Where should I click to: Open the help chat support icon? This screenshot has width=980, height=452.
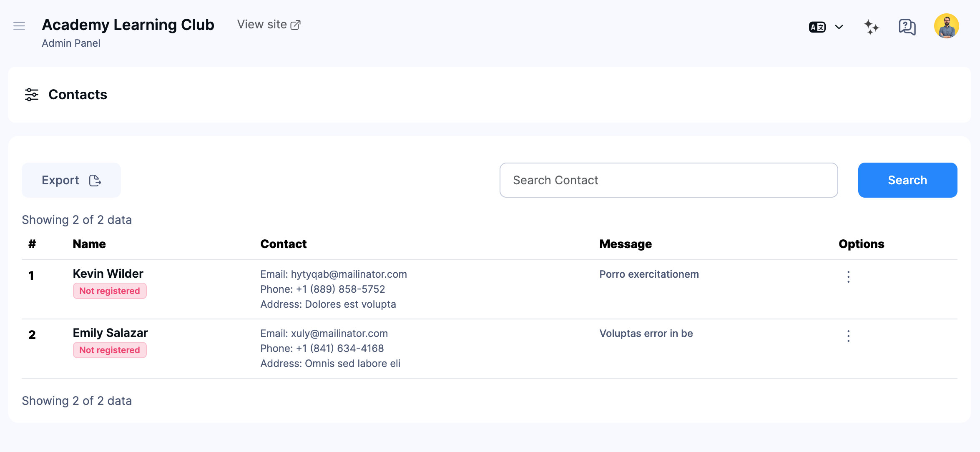coord(906,26)
